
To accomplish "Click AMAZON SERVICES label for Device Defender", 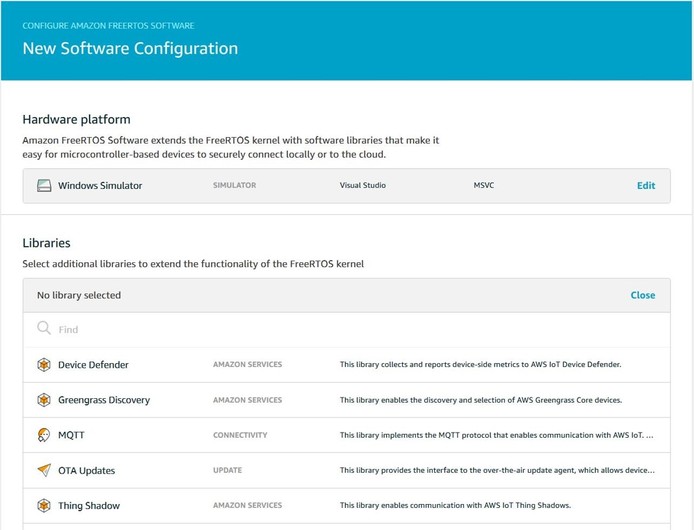I will (247, 364).
